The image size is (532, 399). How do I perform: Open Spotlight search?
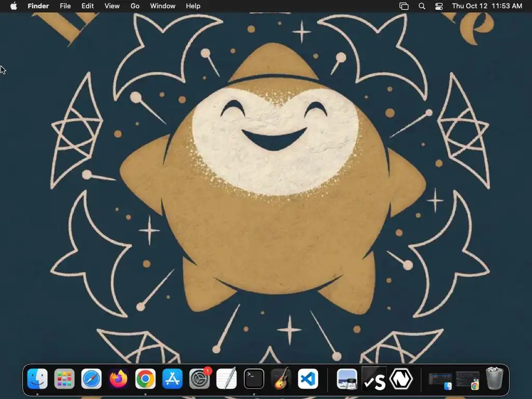pyautogui.click(x=422, y=6)
